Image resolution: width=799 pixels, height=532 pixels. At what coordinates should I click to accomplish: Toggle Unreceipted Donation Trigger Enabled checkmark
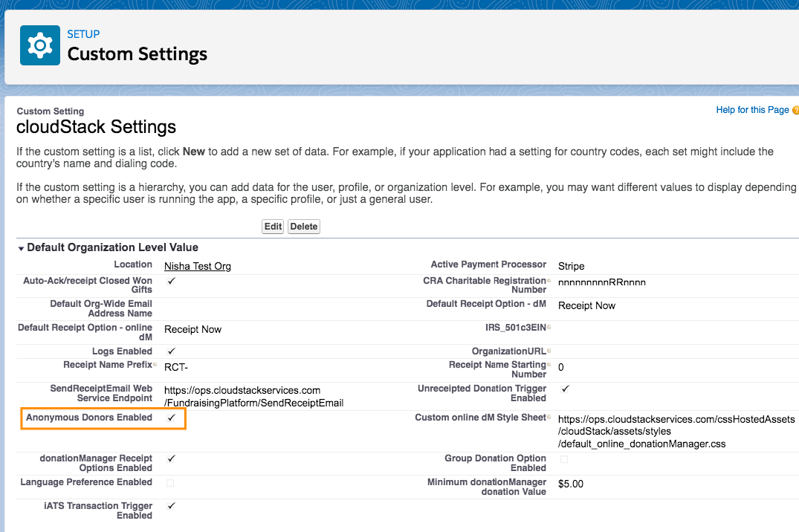tap(565, 389)
